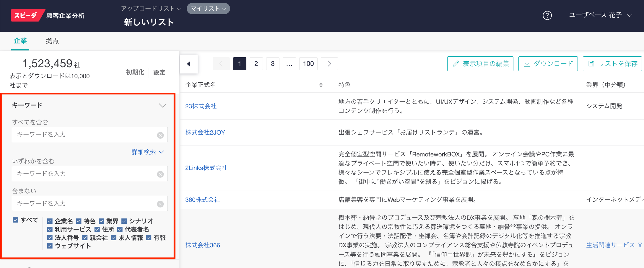Expand the 詳細検索 section
Viewport: 644px width, 268px height.
click(x=147, y=152)
